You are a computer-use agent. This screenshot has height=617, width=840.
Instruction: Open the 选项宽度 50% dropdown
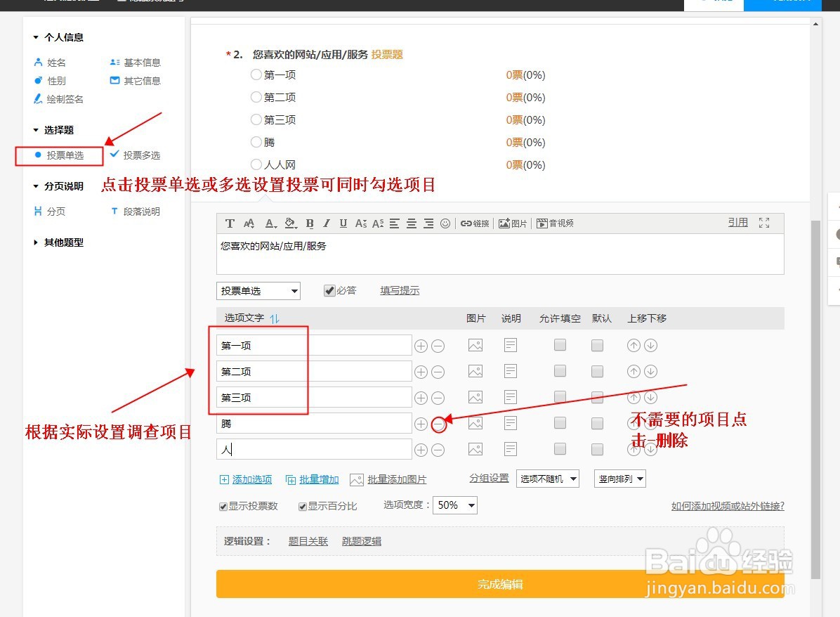[x=454, y=505]
